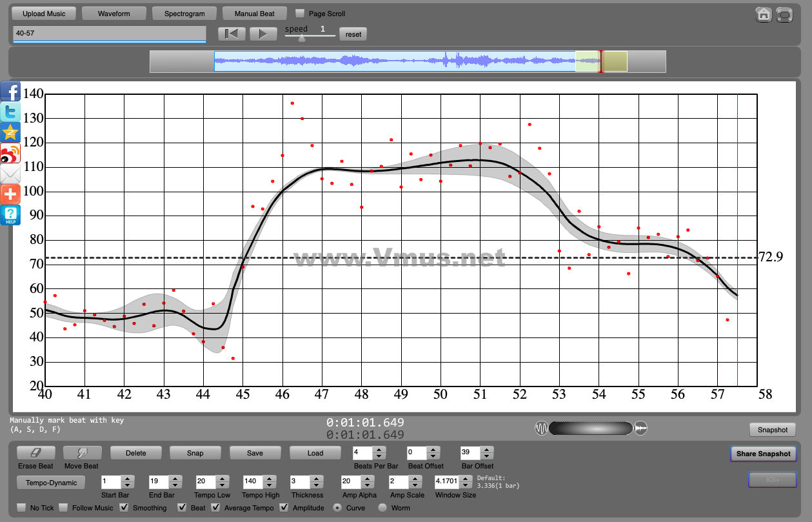812x522 pixels.
Task: Increase the Beats Per Bar stepper
Action: 379,450
